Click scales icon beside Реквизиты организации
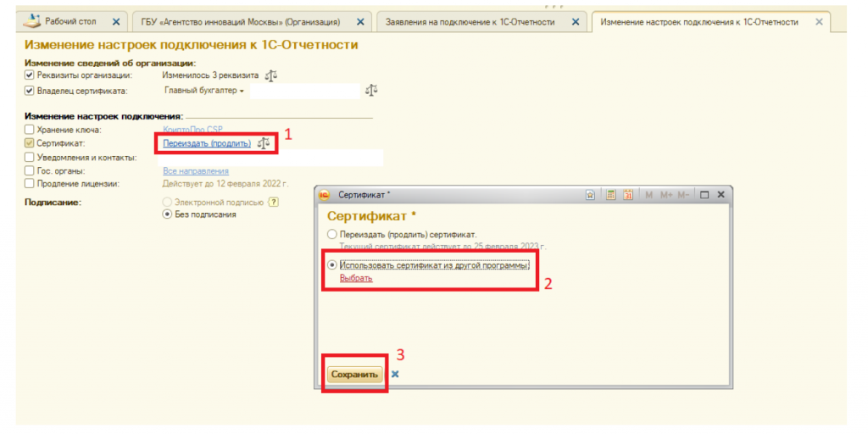Viewport: 868px width, 434px height. (271, 75)
